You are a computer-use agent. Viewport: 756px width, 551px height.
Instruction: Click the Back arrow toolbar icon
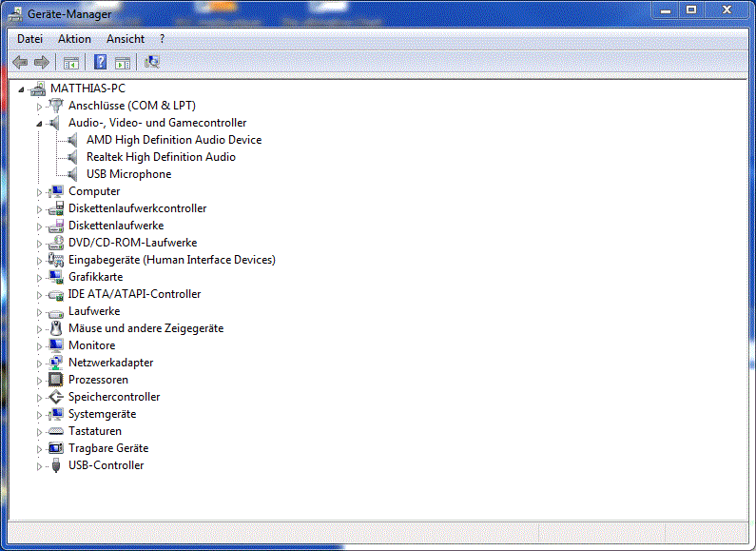coord(20,62)
